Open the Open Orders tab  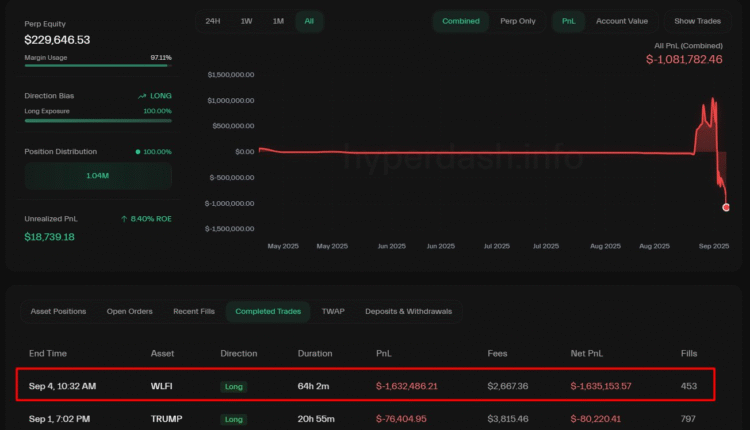pyautogui.click(x=130, y=311)
